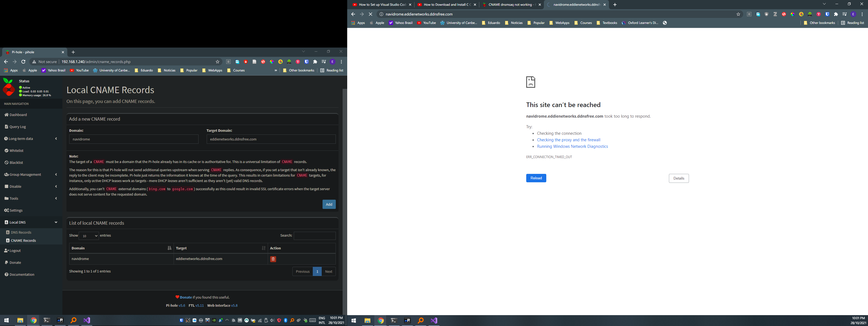Open the Whitelist page

tap(16, 151)
